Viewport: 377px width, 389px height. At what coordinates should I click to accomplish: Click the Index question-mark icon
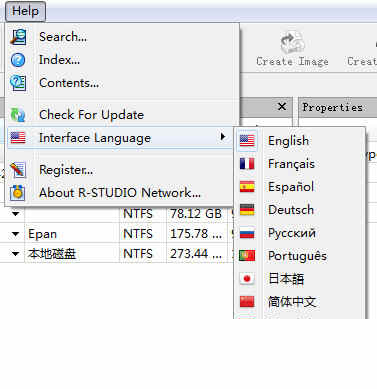(18, 60)
